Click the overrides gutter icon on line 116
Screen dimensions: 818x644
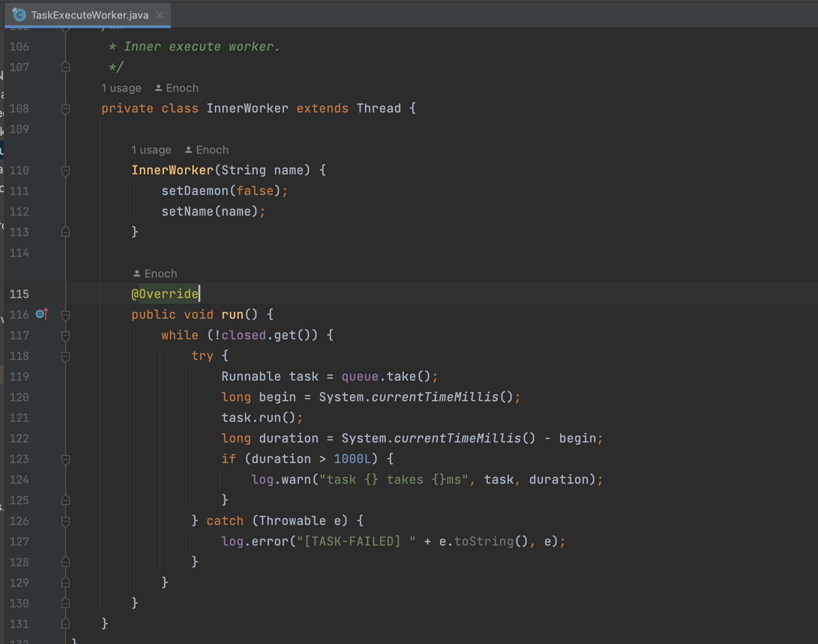click(42, 314)
